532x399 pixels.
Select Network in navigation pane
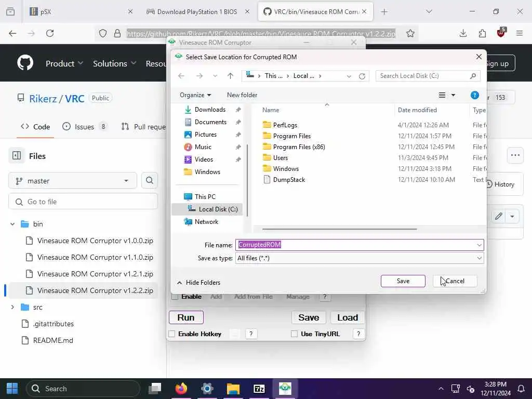pos(206,221)
